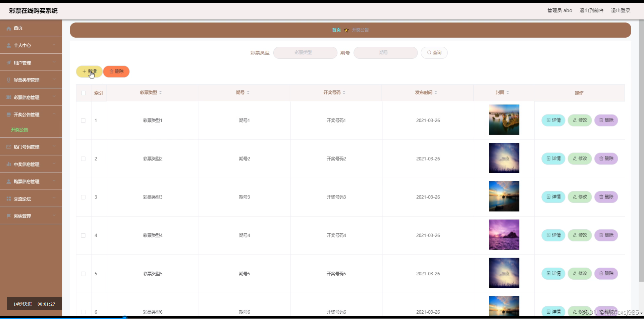Click 退出到前台 in the top bar
644x319 pixels.
(x=591, y=11)
